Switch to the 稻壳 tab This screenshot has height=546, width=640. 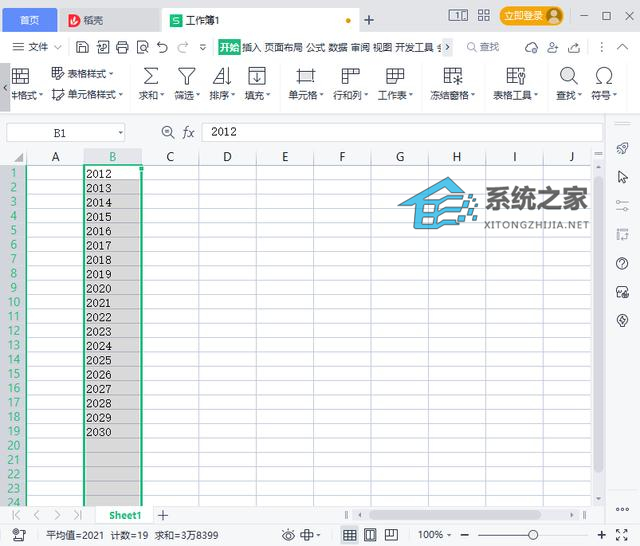tap(109, 20)
